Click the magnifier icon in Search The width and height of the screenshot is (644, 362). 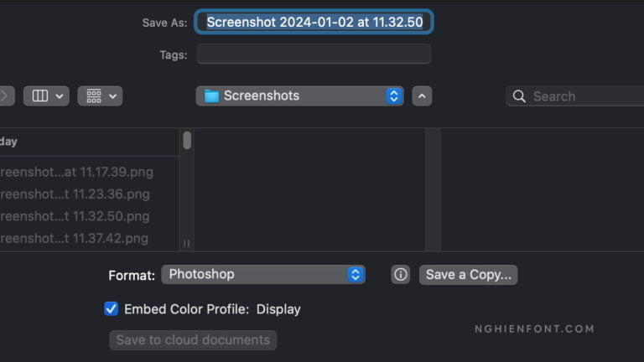519,96
